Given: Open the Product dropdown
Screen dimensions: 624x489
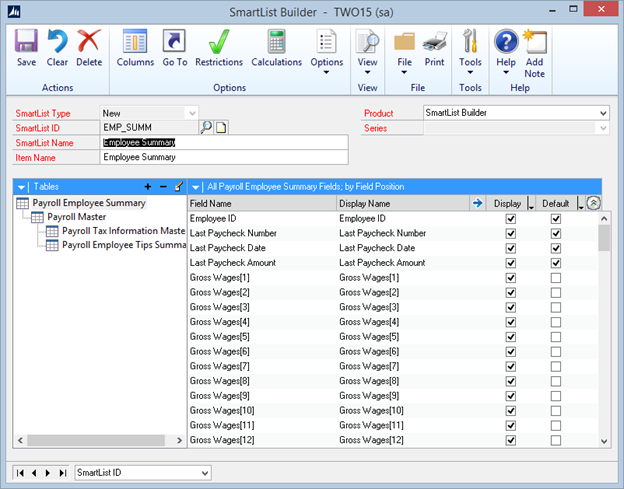Looking at the screenshot, I should point(603,113).
